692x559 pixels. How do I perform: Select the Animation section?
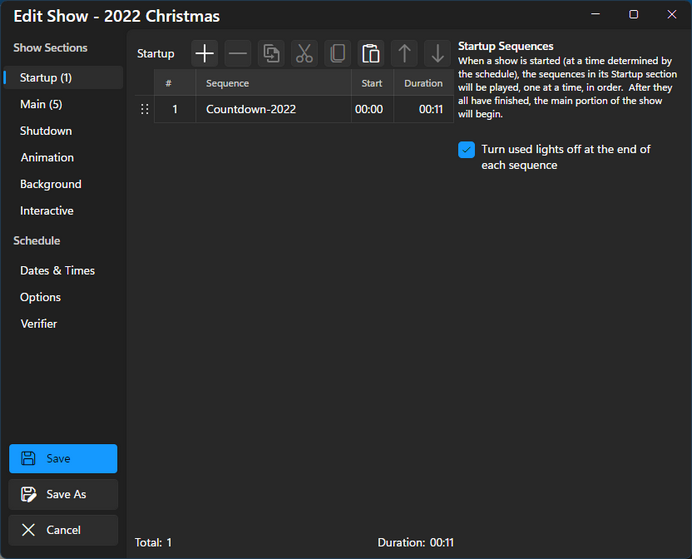(47, 158)
